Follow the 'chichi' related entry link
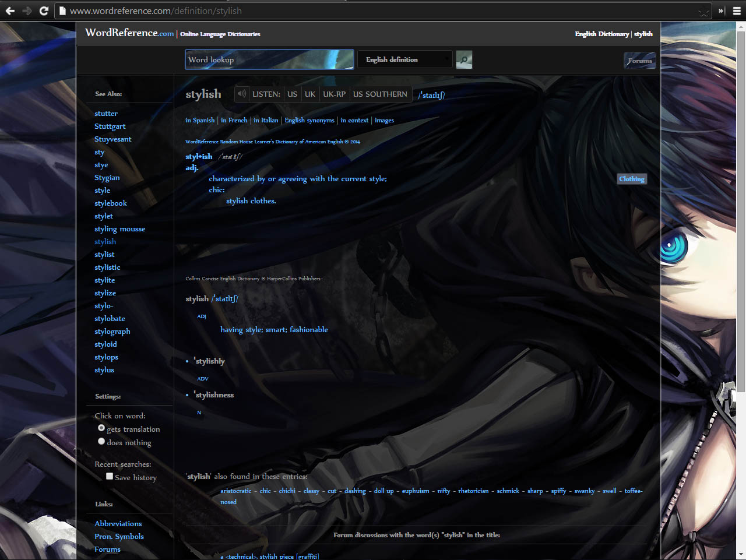The height and width of the screenshot is (560, 746). coord(287,491)
